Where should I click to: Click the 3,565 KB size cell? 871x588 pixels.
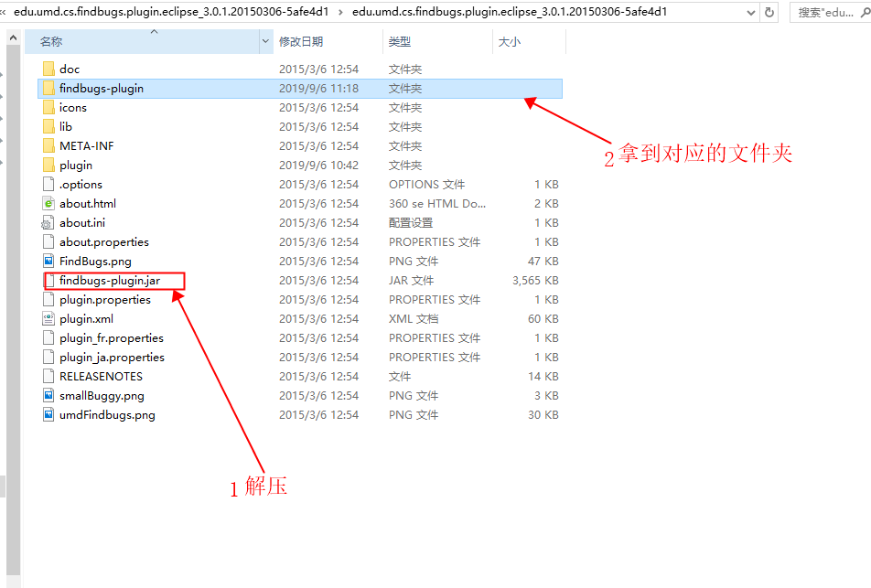tap(535, 281)
